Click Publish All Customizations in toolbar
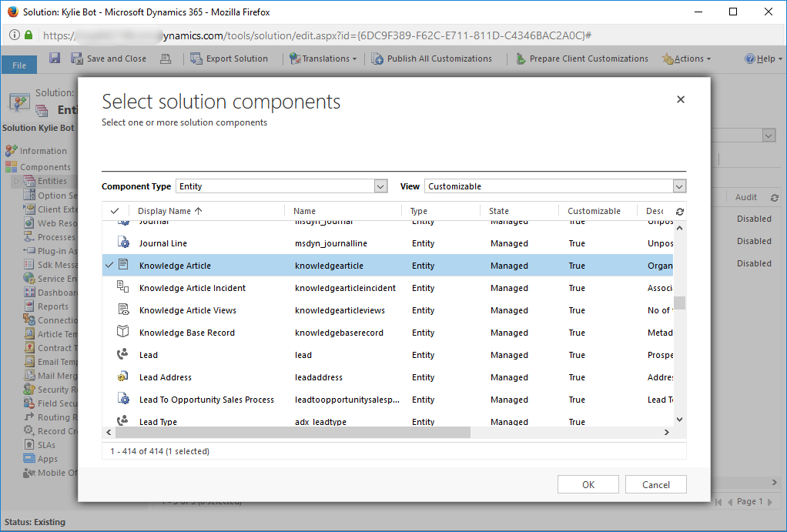 (x=431, y=59)
